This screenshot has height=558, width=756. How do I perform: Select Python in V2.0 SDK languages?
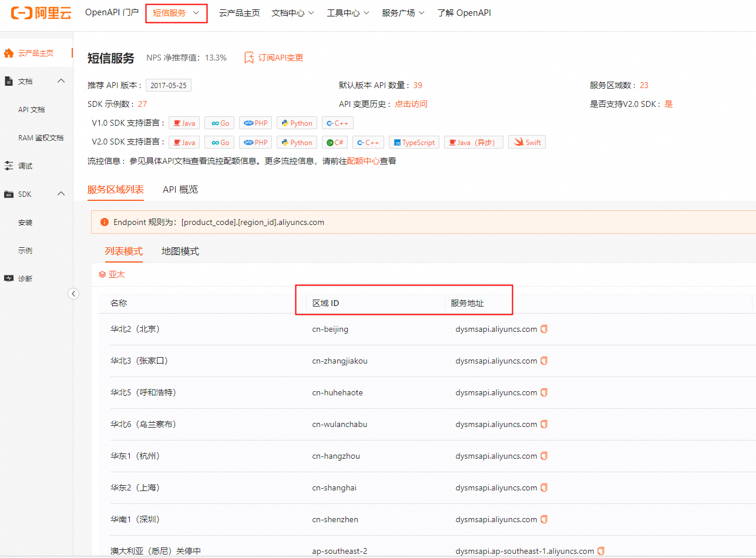coord(297,142)
